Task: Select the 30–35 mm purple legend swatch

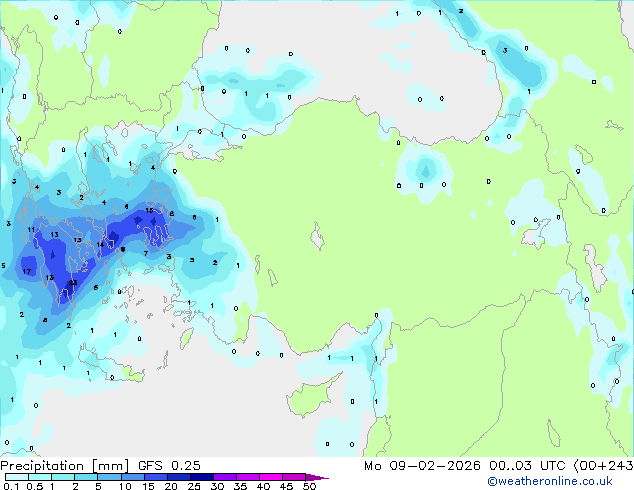Action: click(225, 477)
